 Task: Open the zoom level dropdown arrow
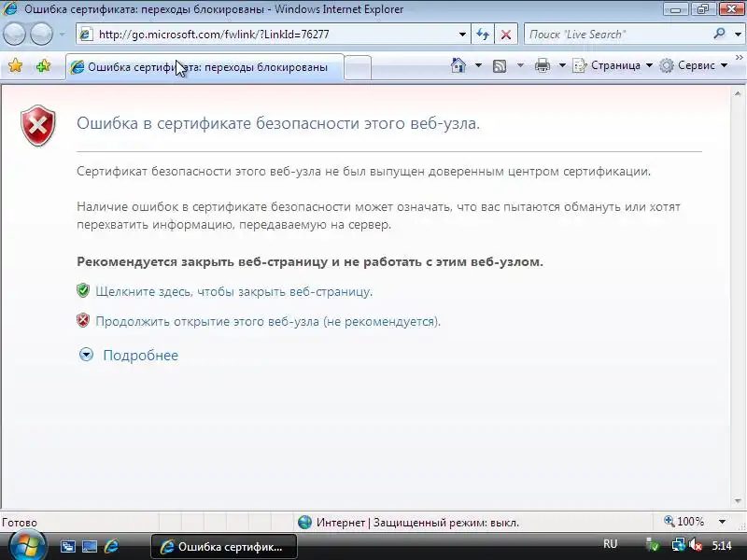[x=722, y=522]
